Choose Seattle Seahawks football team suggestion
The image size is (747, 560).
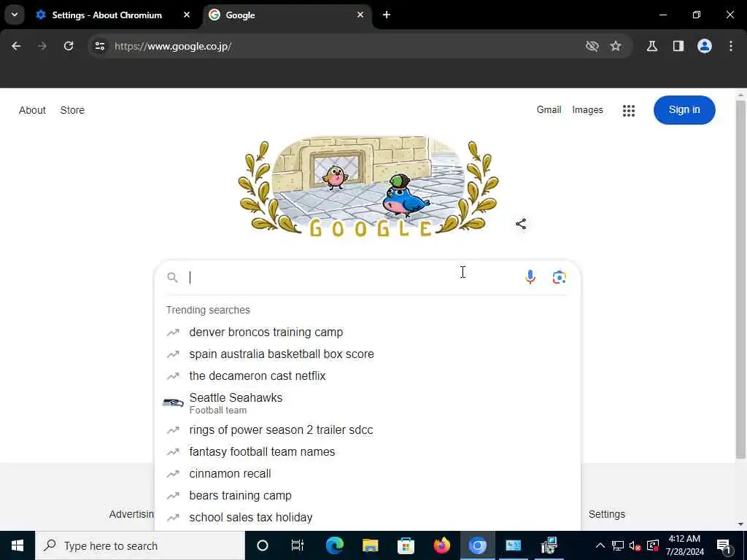(x=368, y=402)
